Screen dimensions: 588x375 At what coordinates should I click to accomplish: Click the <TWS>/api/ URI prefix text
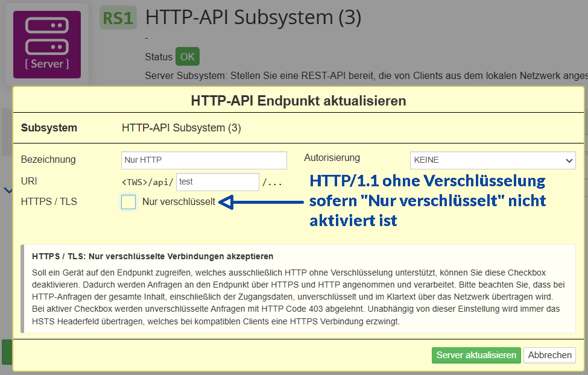tap(147, 182)
